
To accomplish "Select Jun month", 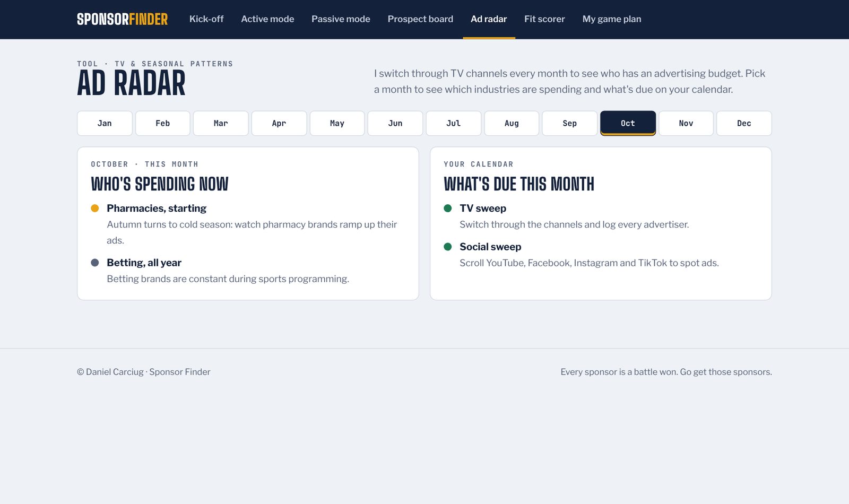I will pos(395,123).
